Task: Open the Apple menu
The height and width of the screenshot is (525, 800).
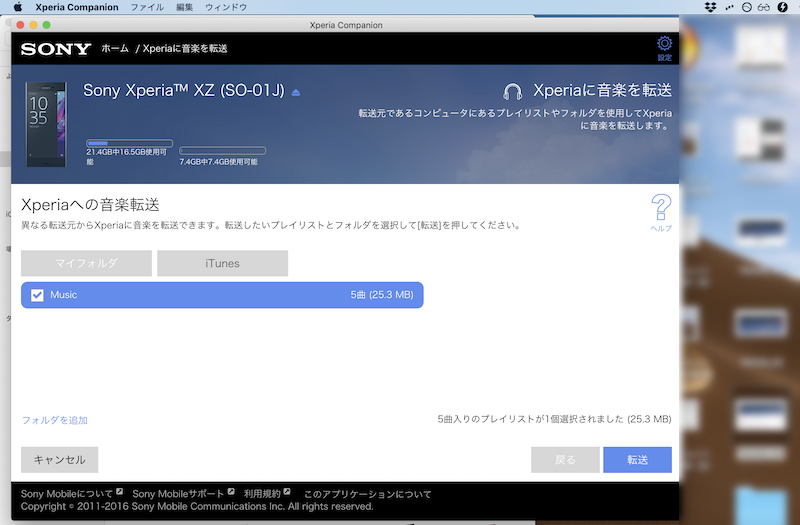Action: pyautogui.click(x=17, y=7)
